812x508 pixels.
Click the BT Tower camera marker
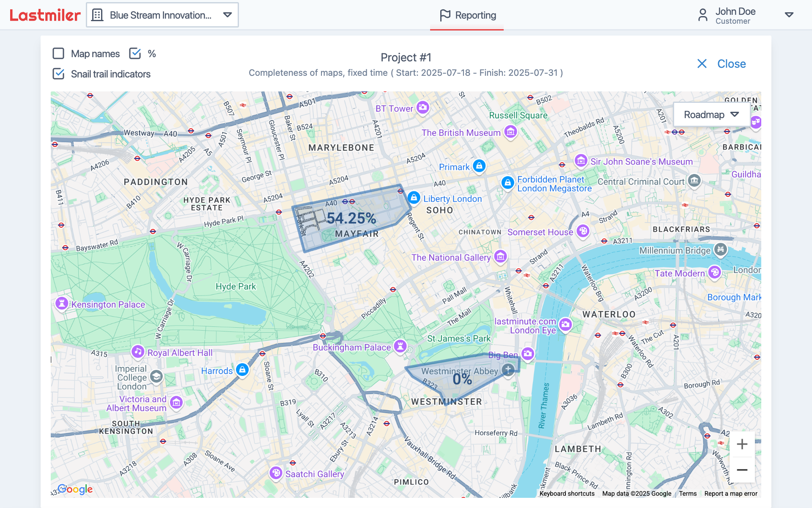point(422,107)
